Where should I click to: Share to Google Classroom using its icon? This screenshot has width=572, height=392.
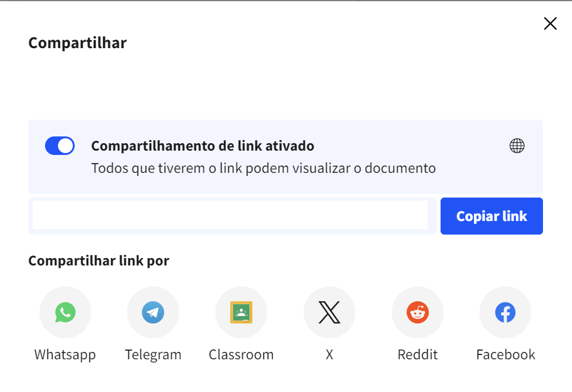pyautogui.click(x=241, y=312)
